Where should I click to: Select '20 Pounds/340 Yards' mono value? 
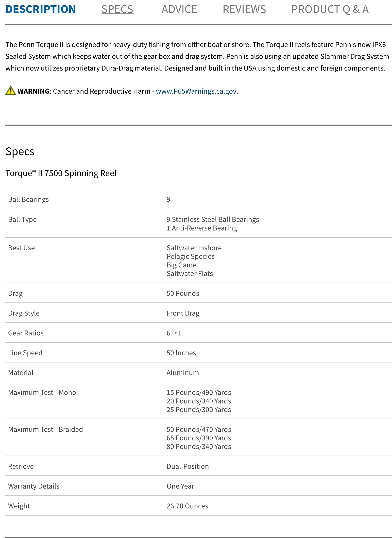tap(199, 401)
